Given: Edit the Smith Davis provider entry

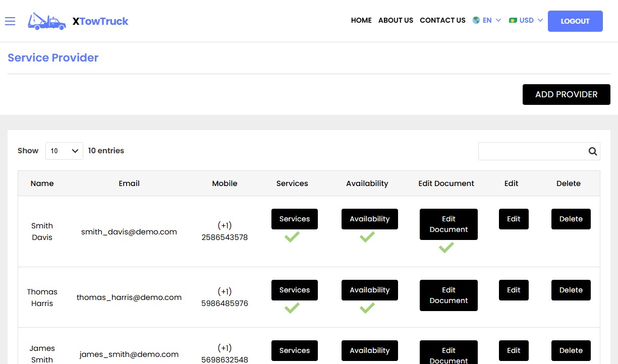Looking at the screenshot, I should point(514,219).
